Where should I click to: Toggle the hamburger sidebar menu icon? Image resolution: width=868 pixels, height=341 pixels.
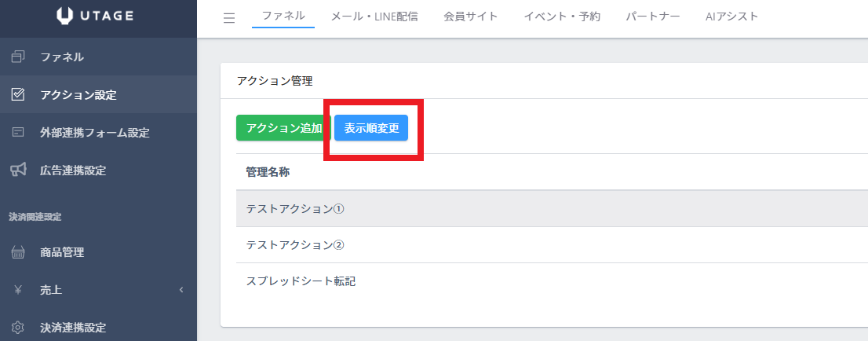click(x=228, y=18)
